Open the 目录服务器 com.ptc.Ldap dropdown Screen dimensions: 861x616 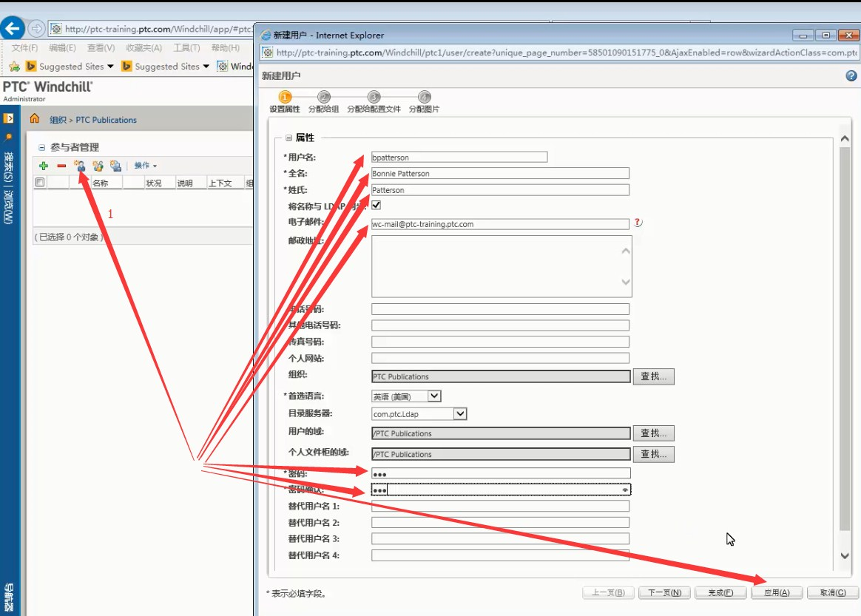coord(460,413)
